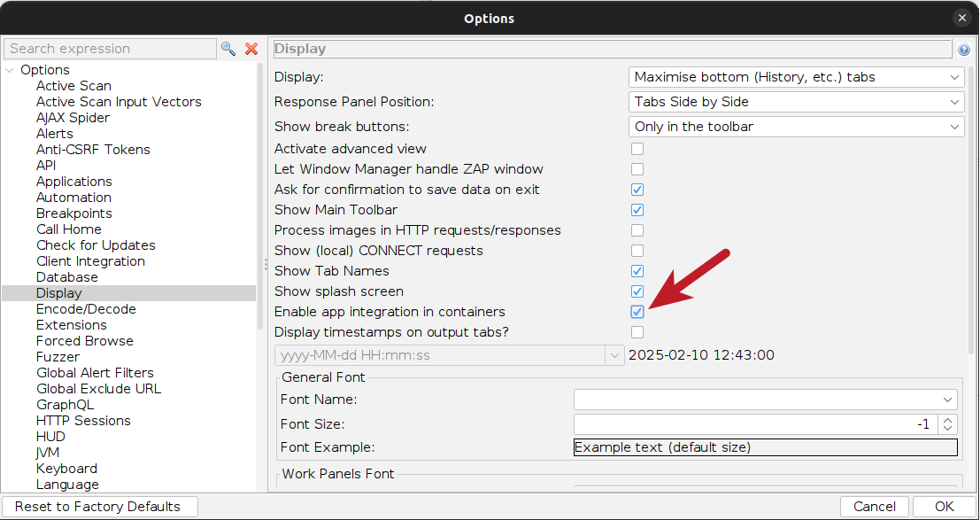Image resolution: width=980 pixels, height=520 pixels.
Task: Open Response Panel Position dropdown
Action: pyautogui.click(x=796, y=101)
